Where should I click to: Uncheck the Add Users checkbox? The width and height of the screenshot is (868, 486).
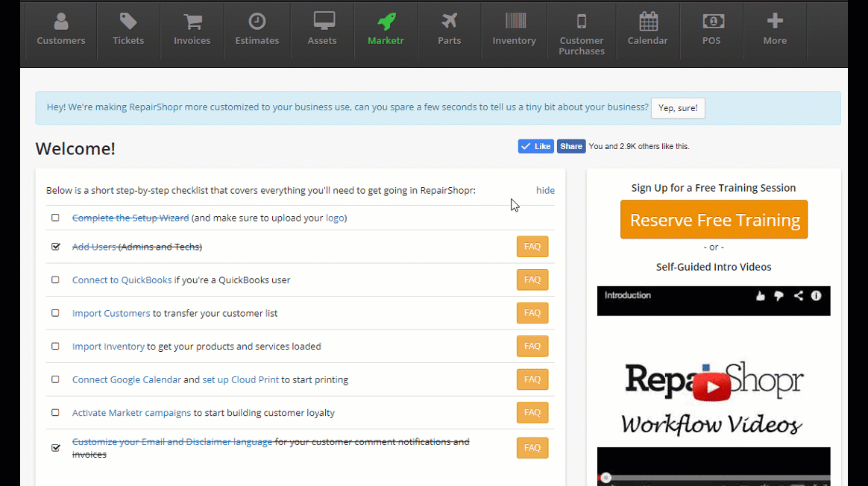tap(55, 246)
